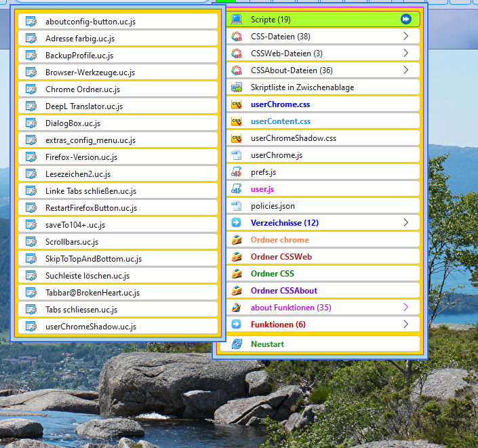Screen dimensions: 478x448
Task: Click the aboutconfig-button.uc.js script icon
Action: click(31, 22)
